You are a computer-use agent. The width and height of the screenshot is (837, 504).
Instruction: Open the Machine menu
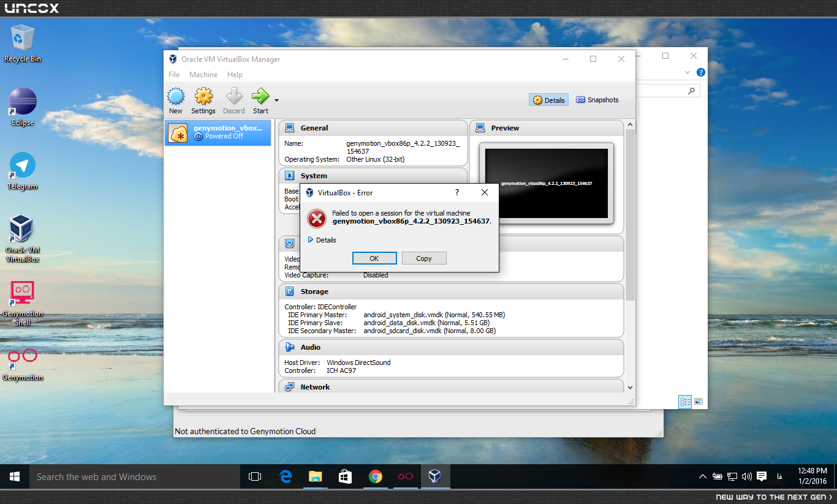click(x=203, y=75)
